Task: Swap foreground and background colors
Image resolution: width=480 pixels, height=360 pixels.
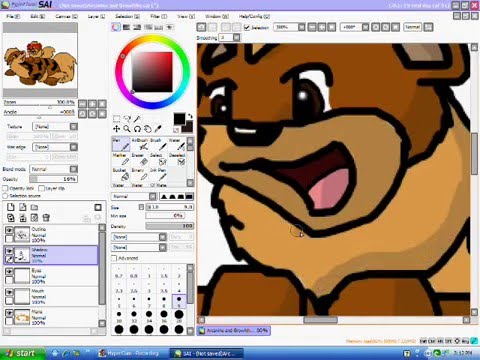Action: tap(190, 116)
